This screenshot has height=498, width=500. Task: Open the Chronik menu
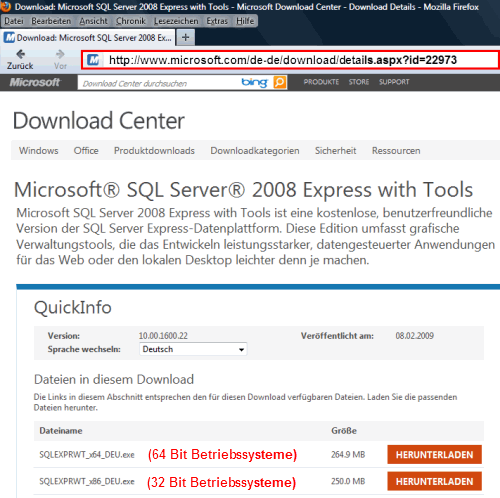click(x=131, y=21)
